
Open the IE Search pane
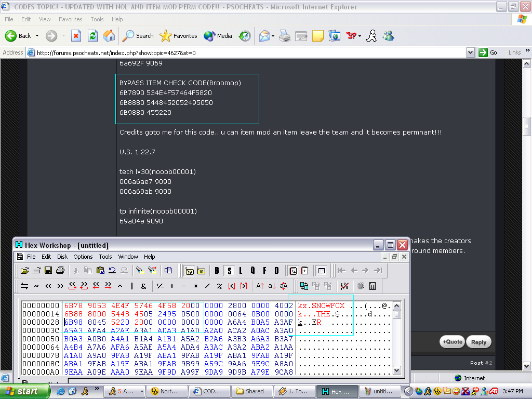138,36
